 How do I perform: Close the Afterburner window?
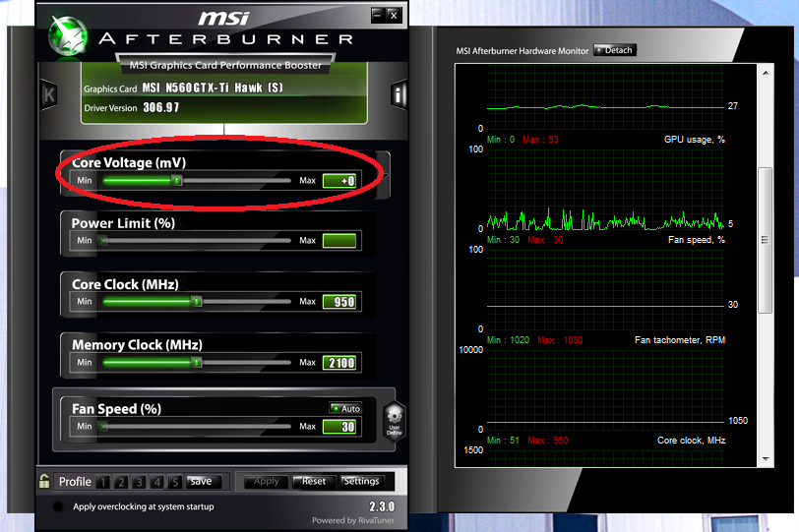pos(394,16)
